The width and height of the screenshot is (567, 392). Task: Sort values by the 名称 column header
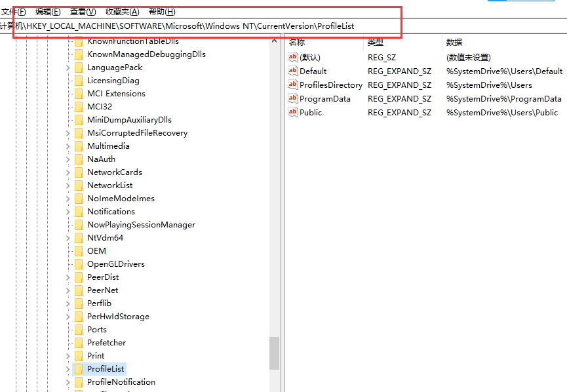297,42
